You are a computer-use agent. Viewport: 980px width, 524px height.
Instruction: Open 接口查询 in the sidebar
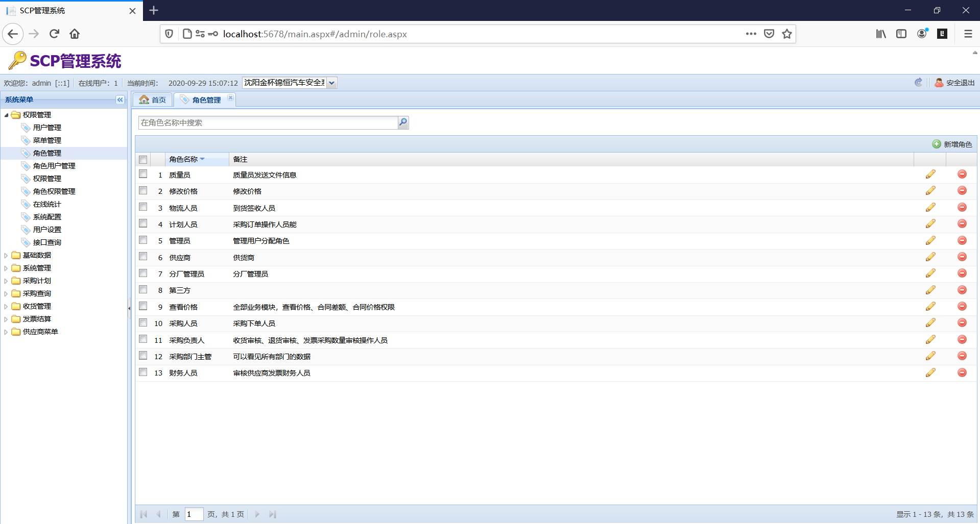point(47,242)
